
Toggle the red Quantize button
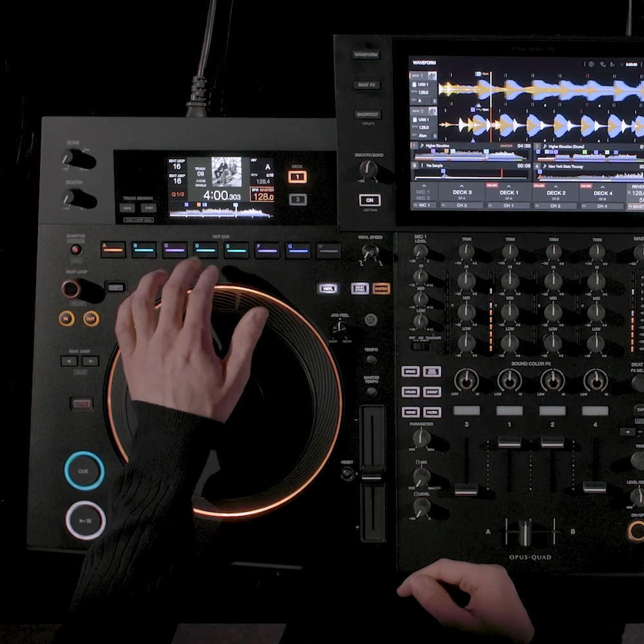click(75, 249)
